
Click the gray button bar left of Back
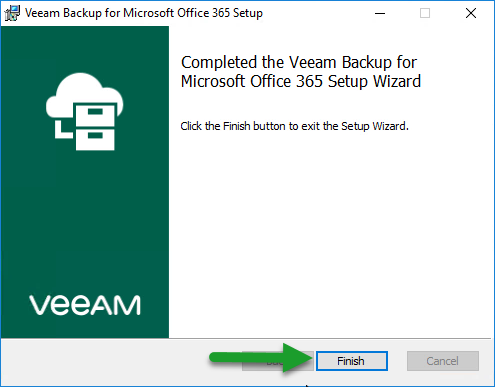[x=103, y=362]
